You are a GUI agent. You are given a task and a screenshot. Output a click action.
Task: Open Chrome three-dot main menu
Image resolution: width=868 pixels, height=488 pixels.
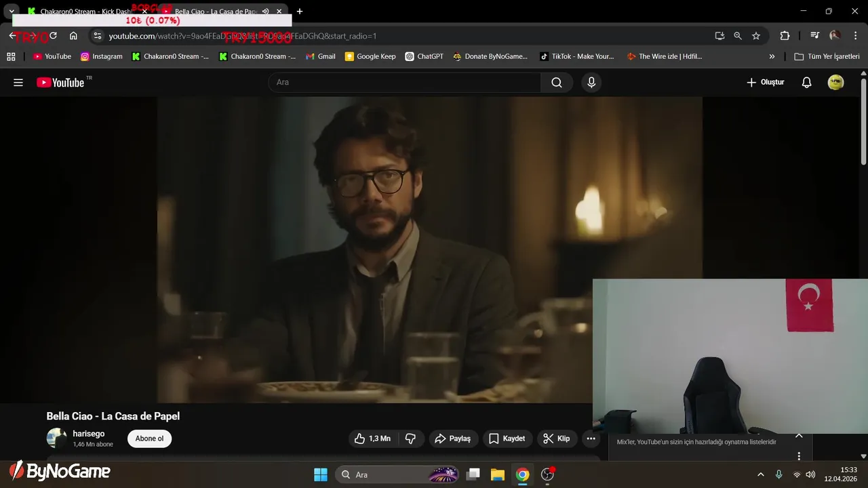[854, 36]
